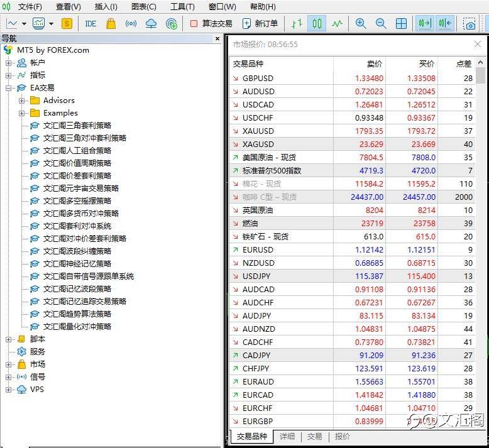Click New Order (新订单) button
This screenshot has width=489, height=448.
tap(260, 23)
